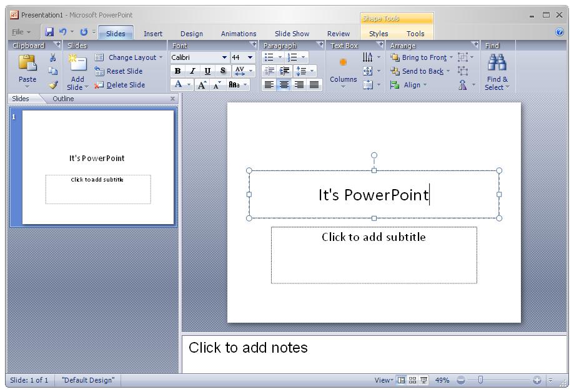Open PowerPoint Help question mark icon

tap(560, 32)
